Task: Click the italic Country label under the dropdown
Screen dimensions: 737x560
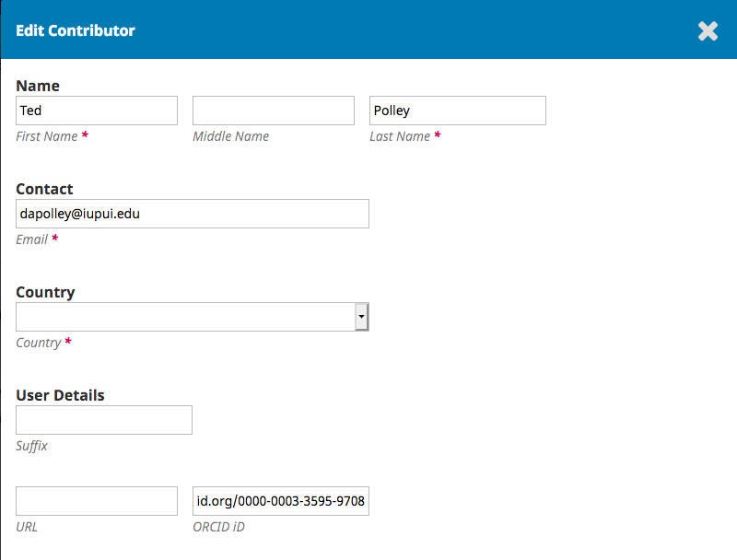Action: click(x=39, y=343)
